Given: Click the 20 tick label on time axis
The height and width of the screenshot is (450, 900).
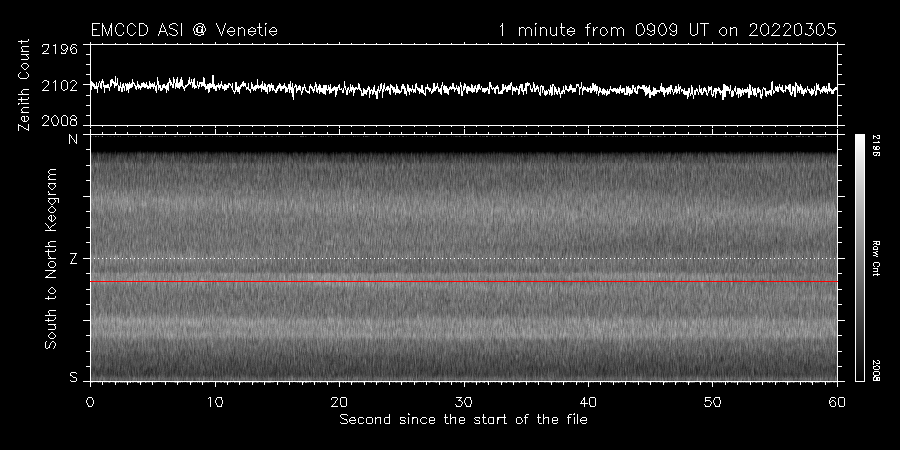Looking at the screenshot, I should 339,401.
